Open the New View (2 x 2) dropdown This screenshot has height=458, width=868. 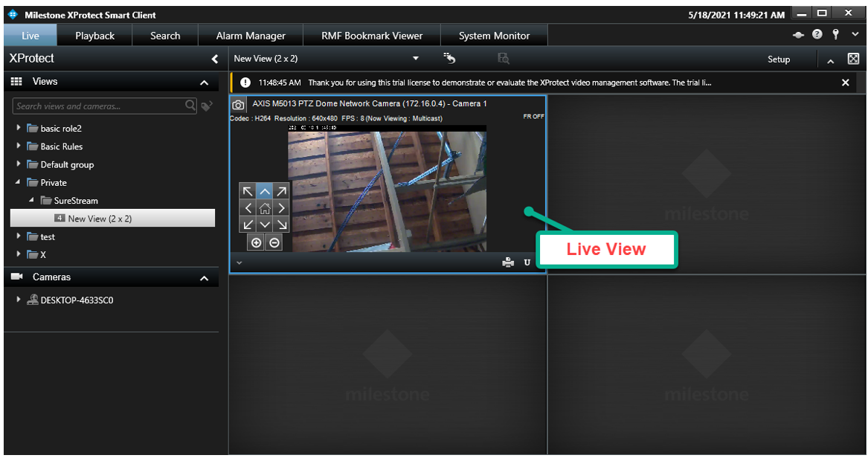click(416, 59)
